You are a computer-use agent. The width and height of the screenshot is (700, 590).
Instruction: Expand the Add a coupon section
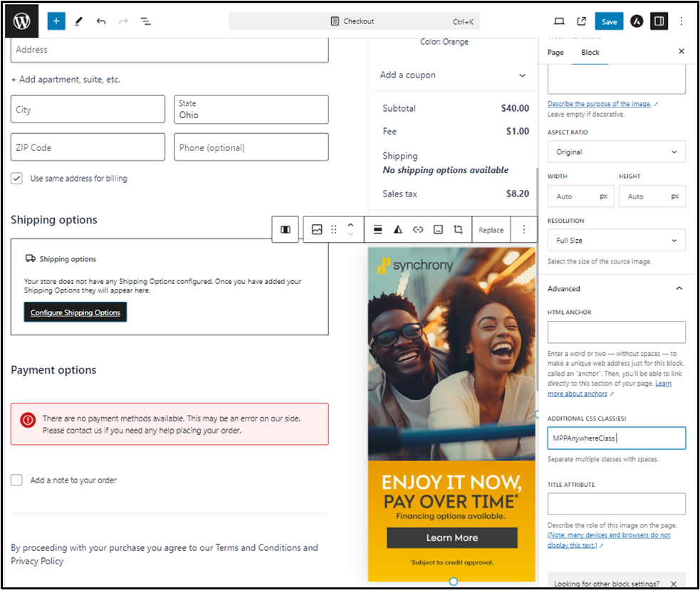click(x=453, y=75)
